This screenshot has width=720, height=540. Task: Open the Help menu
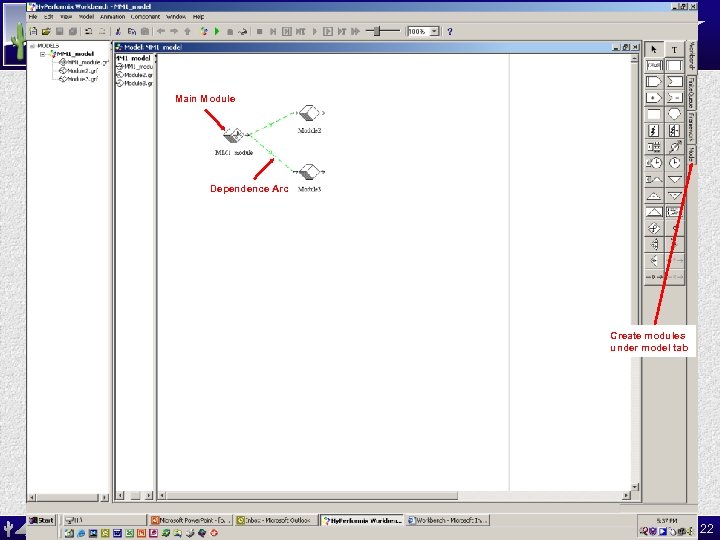pos(198,17)
